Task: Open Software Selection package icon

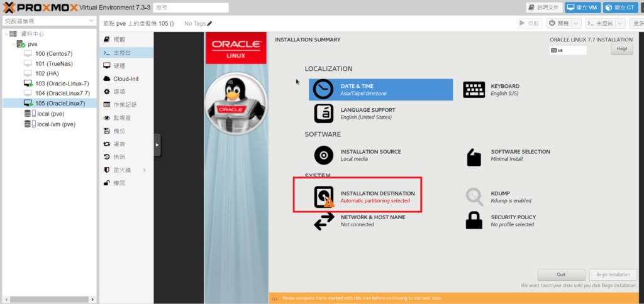Action: pyautogui.click(x=474, y=156)
